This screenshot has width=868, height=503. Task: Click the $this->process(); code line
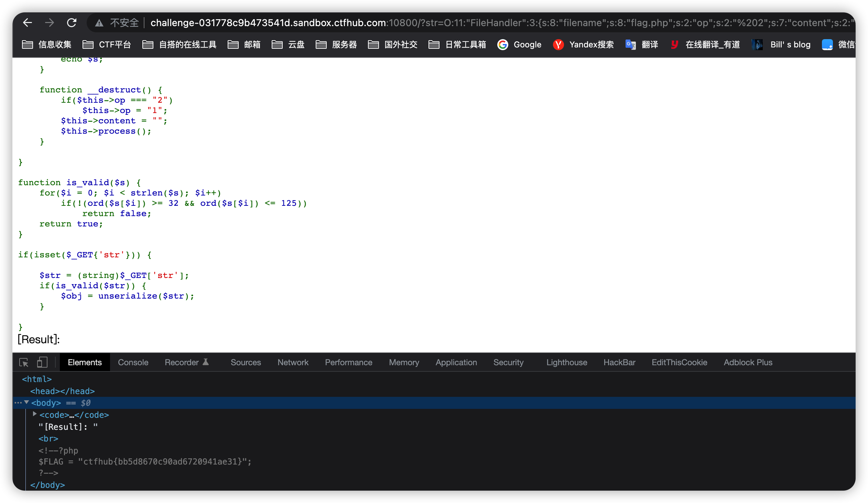[106, 131]
